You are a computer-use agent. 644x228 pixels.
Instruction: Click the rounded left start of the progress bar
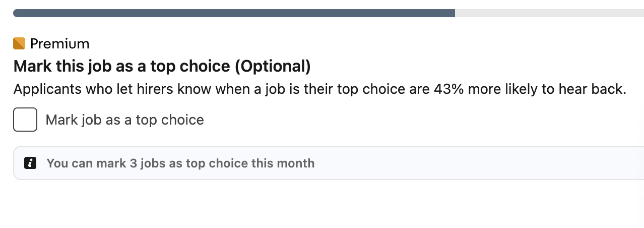click(x=17, y=13)
